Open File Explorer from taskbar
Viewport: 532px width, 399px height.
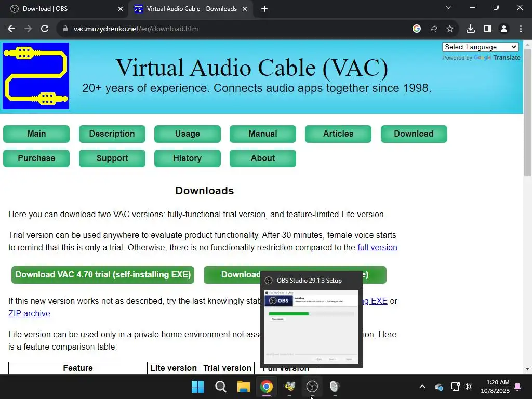243,387
